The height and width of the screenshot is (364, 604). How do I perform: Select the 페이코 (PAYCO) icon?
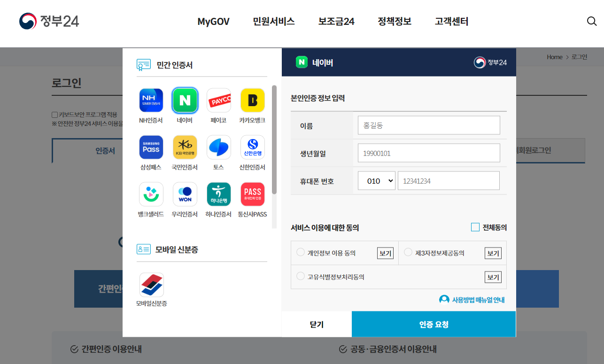(x=219, y=101)
